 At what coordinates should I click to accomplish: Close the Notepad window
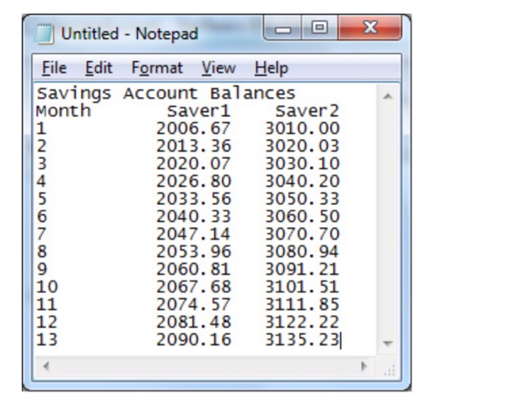click(x=369, y=28)
